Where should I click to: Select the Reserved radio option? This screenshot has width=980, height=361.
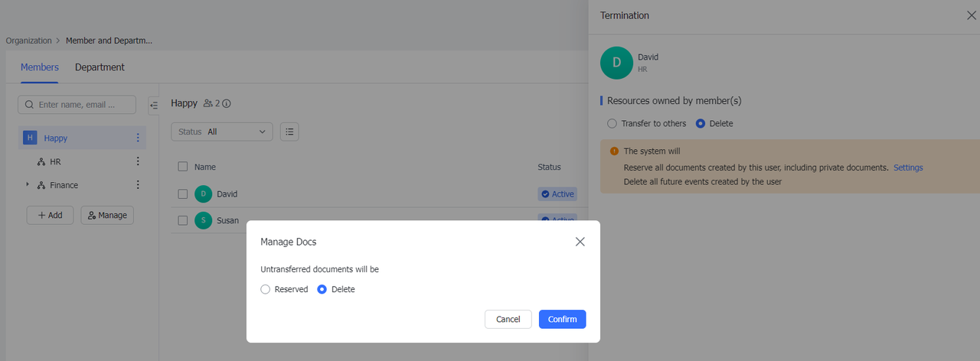[266, 289]
